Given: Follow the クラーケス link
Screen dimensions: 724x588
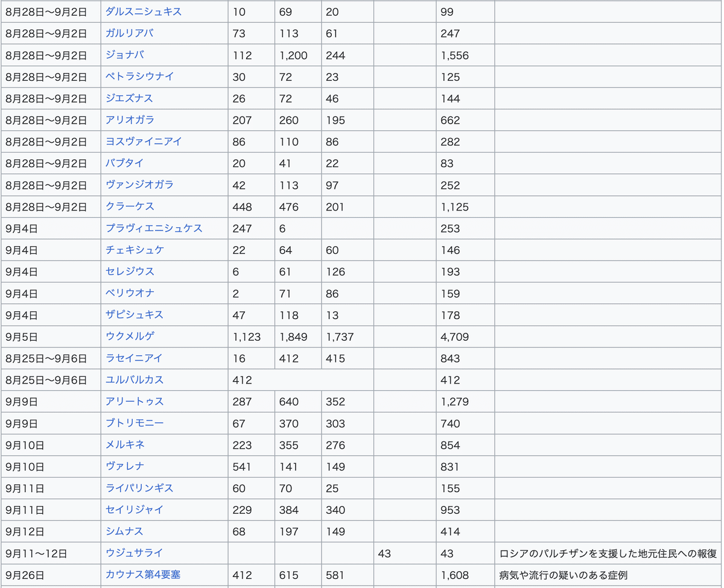Looking at the screenshot, I should coord(130,207).
